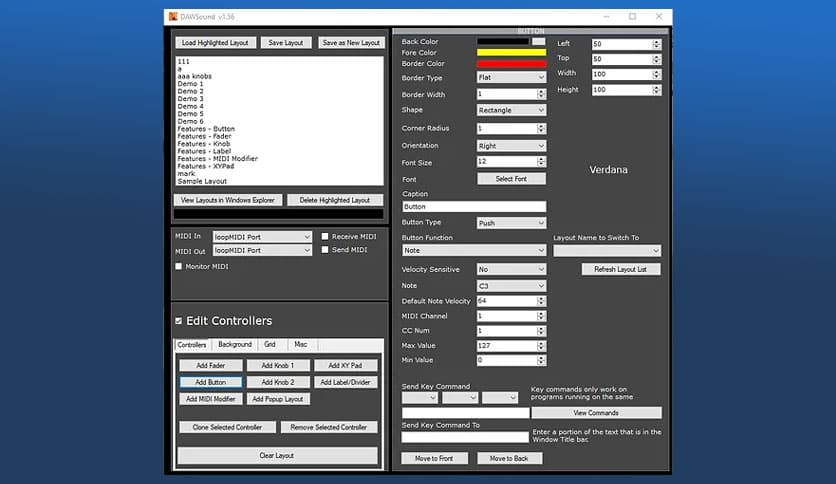The width and height of the screenshot is (836, 484).
Task: Click the Corner Radius stepper
Action: point(541,128)
